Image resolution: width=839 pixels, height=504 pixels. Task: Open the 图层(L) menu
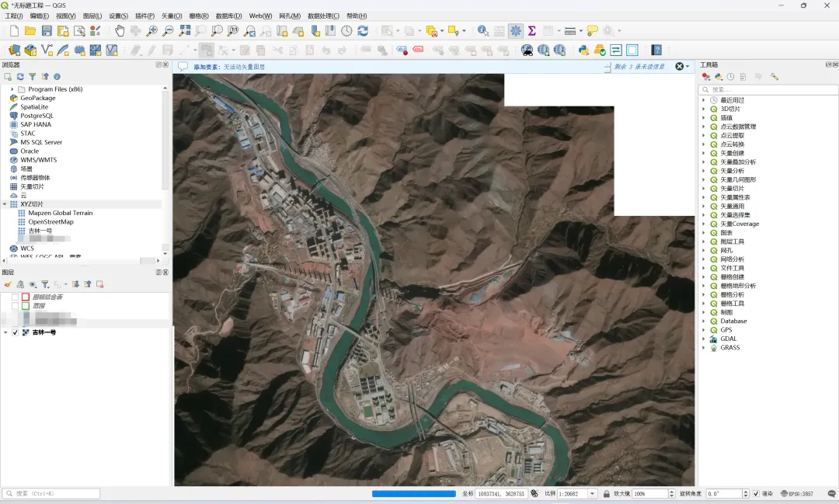click(x=92, y=16)
